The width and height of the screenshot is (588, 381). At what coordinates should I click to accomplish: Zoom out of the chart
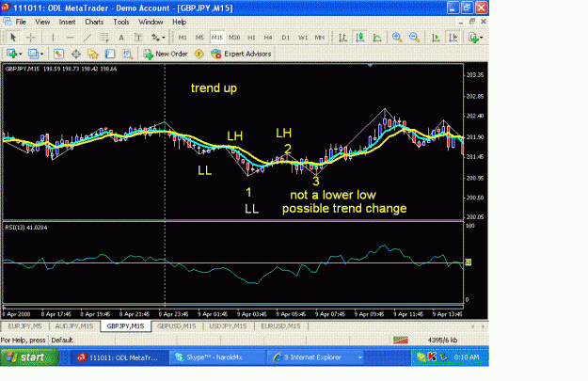click(414, 38)
